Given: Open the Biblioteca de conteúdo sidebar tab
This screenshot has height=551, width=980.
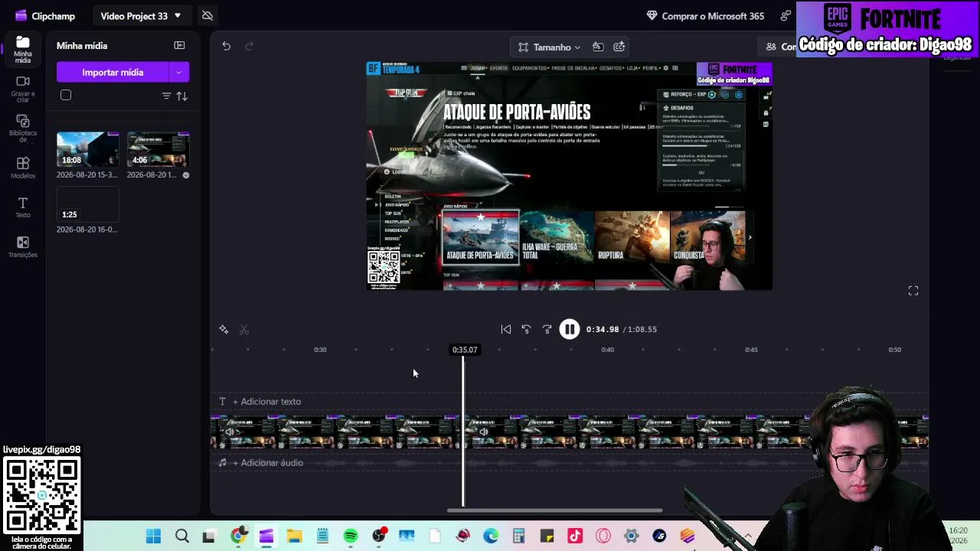Looking at the screenshot, I should pyautogui.click(x=23, y=129).
